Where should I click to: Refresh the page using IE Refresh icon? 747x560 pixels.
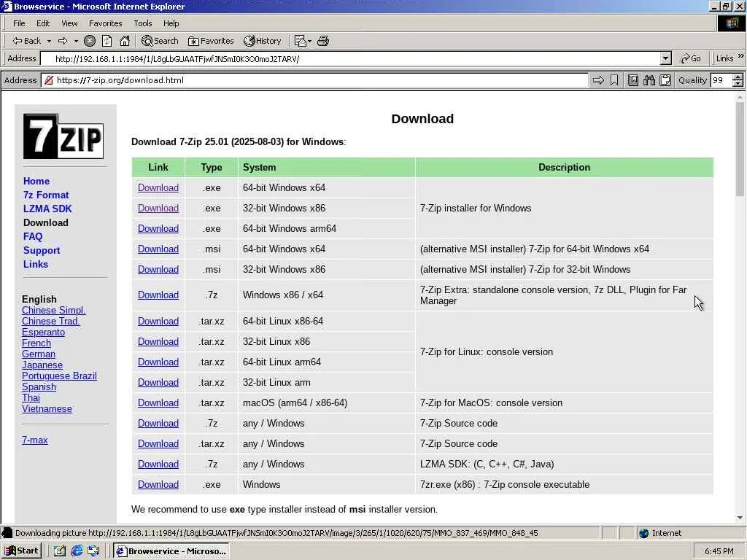[107, 41]
